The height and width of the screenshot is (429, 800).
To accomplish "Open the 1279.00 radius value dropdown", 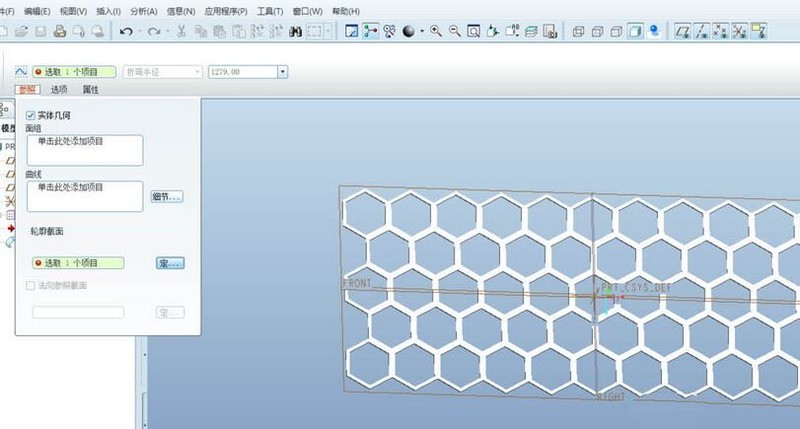I will point(283,72).
